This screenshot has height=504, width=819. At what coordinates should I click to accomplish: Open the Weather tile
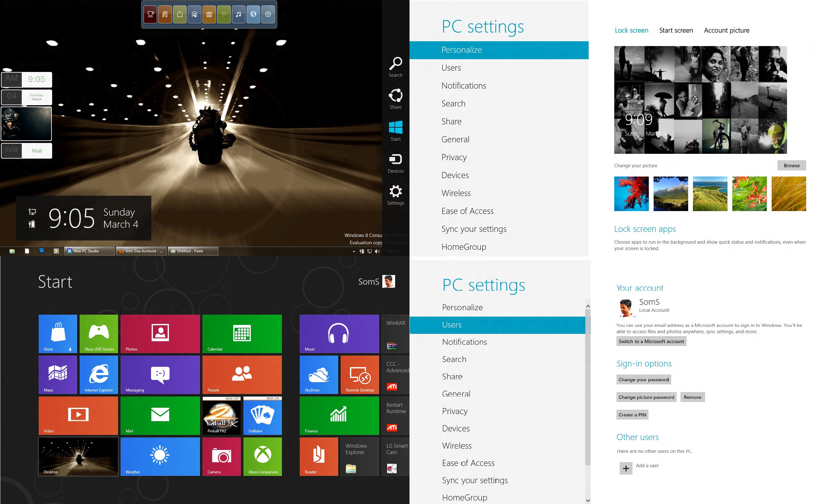click(160, 457)
